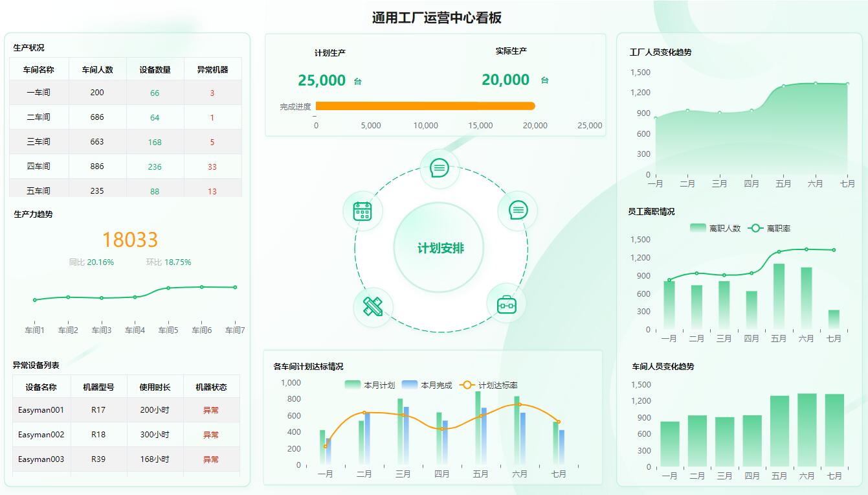The image size is (868, 495).
Task: Click the 20,000 actual production figure
Action: click(x=506, y=80)
